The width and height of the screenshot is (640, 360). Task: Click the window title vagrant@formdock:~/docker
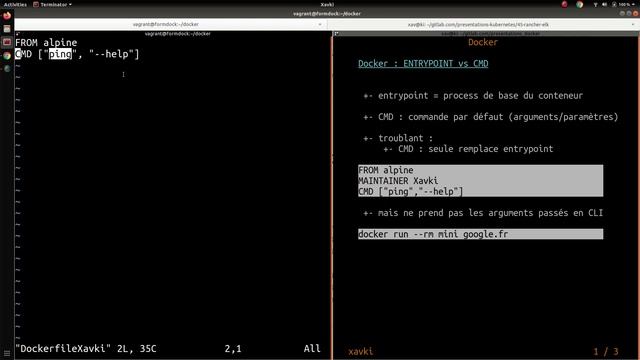click(327, 13)
